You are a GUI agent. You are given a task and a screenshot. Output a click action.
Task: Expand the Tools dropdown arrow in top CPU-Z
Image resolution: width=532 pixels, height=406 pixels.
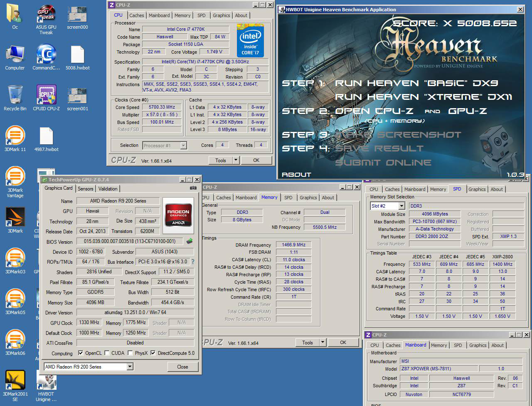pos(236,160)
